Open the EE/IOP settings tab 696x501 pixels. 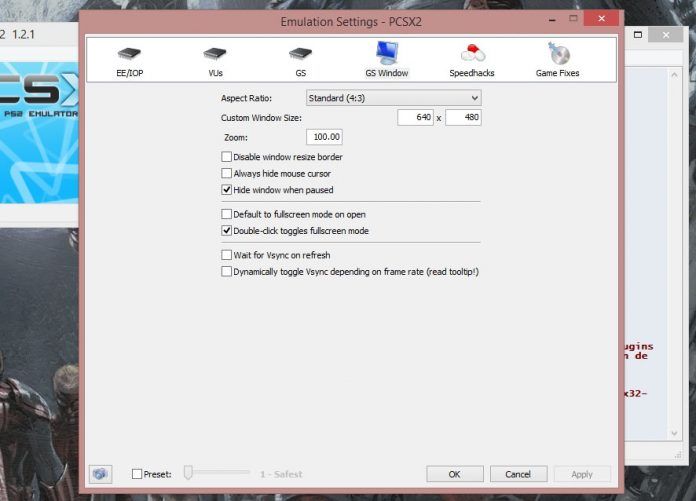[x=130, y=60]
